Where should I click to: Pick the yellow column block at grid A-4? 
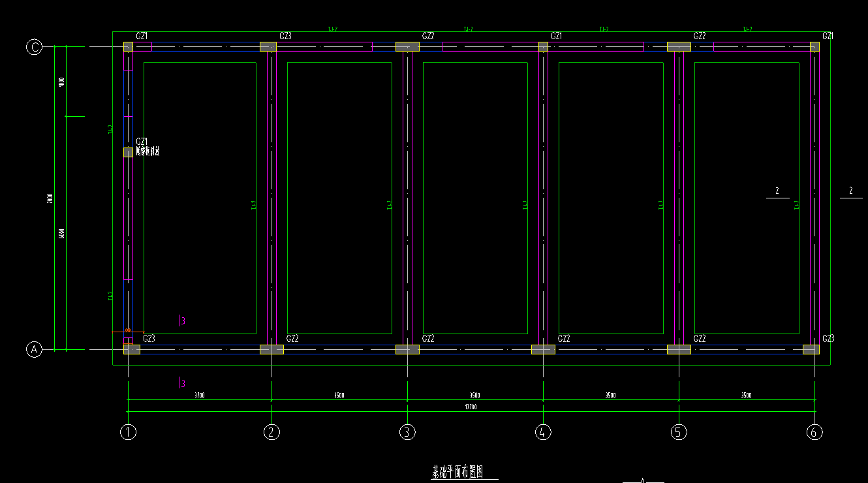[543, 349]
